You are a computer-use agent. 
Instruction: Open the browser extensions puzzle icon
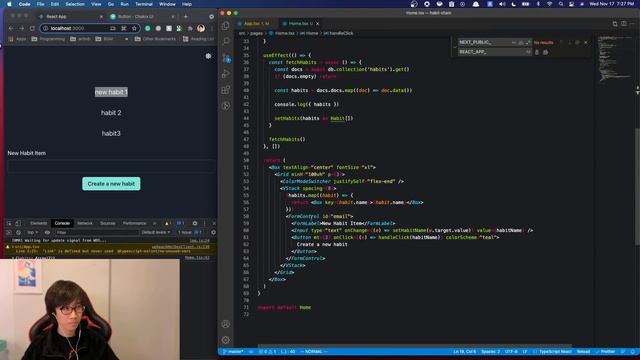[x=190, y=28]
